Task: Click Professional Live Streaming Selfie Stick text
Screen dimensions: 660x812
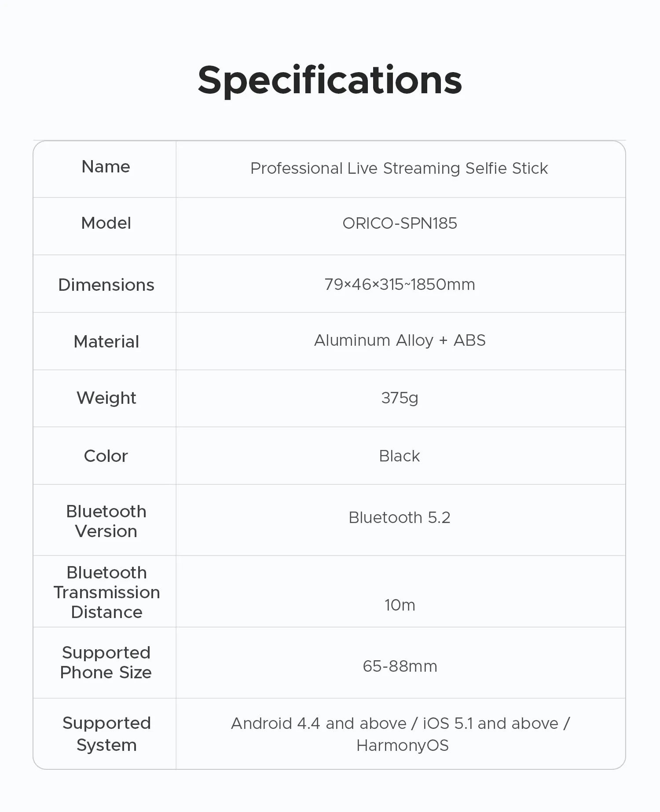Action: point(399,168)
